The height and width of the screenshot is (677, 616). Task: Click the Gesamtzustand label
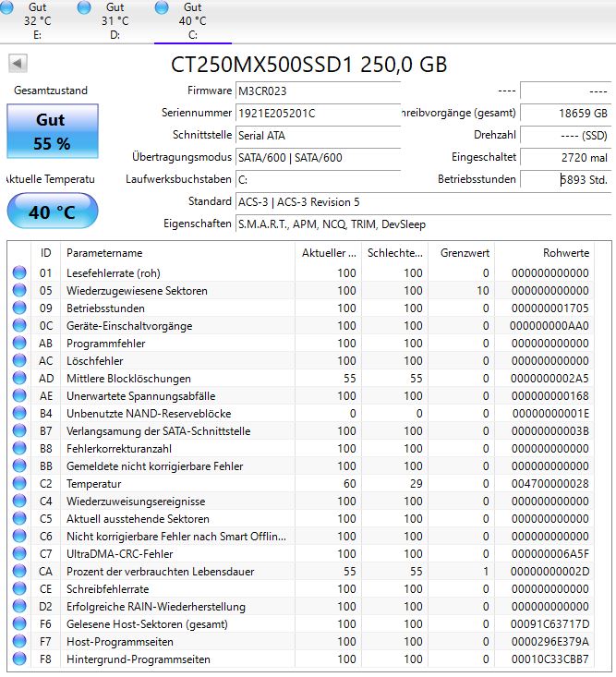coord(51,91)
